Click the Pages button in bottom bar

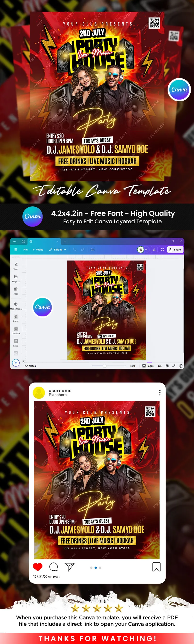(148, 366)
